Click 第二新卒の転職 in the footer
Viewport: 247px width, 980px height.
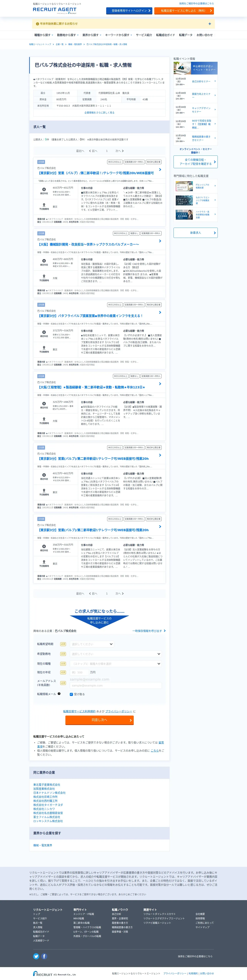[82, 923]
